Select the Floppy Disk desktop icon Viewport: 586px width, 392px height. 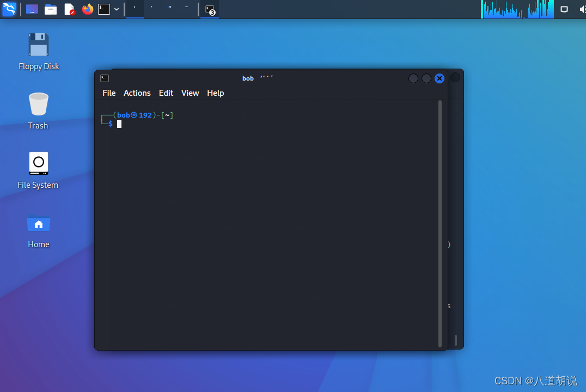click(39, 52)
